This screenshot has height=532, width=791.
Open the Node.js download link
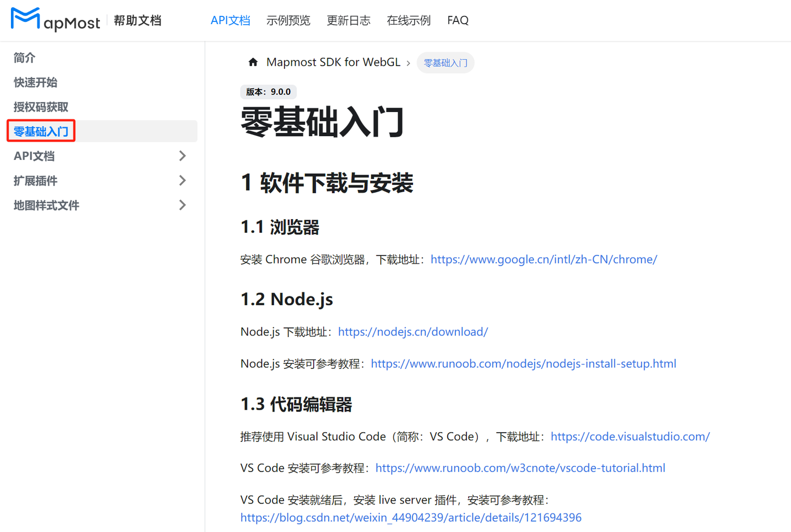tap(413, 332)
